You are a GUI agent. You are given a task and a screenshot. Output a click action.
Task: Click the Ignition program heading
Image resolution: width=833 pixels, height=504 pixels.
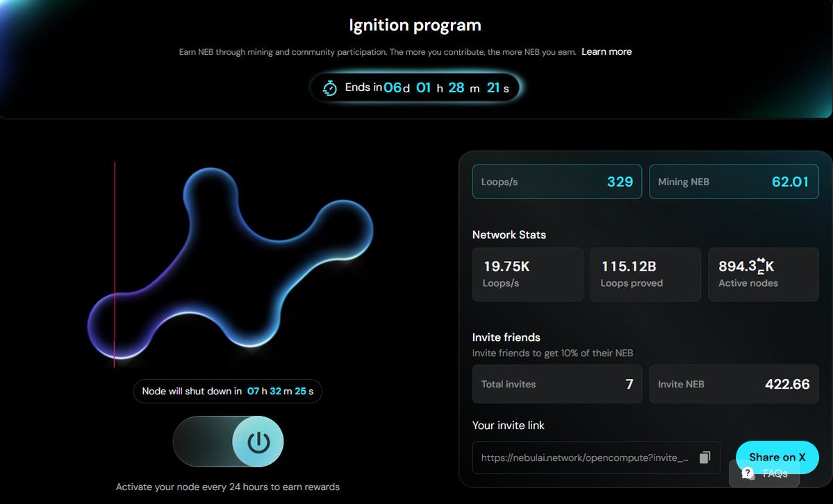pyautogui.click(x=415, y=25)
